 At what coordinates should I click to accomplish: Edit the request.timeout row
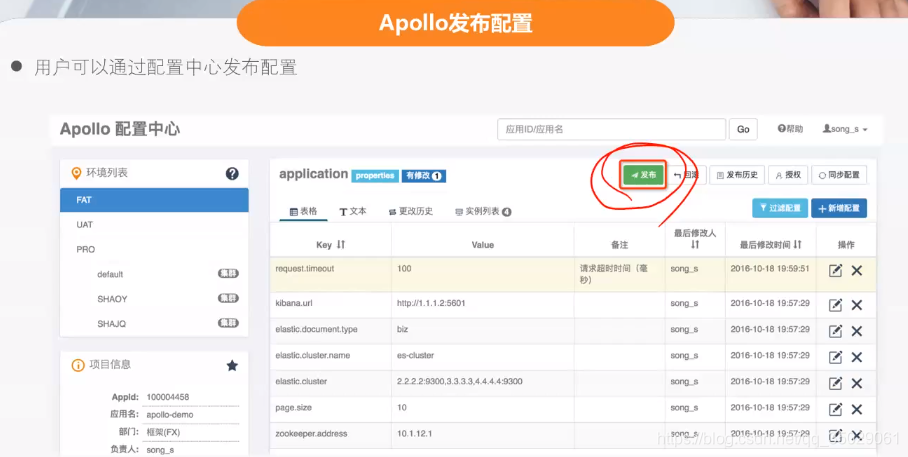coord(835,270)
